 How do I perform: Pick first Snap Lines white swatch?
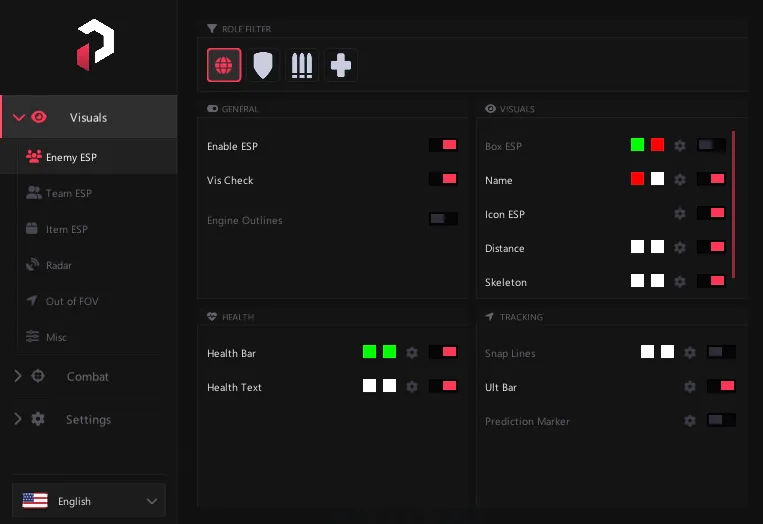click(x=647, y=352)
